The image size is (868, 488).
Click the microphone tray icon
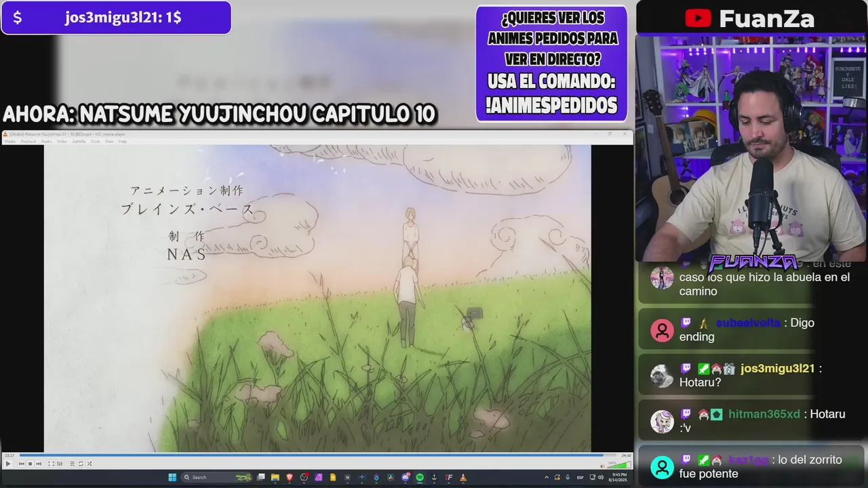coord(568,477)
